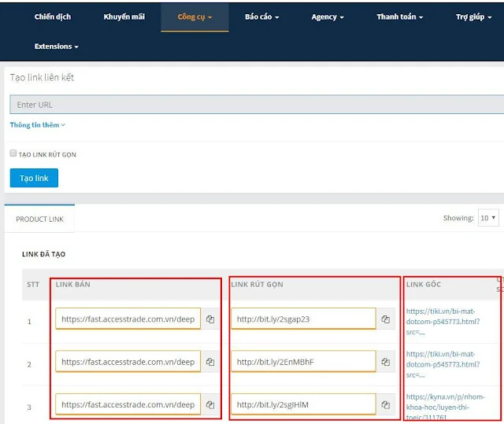504x424 pixels.
Task: Copy the sale link in row 2
Action: (x=210, y=362)
